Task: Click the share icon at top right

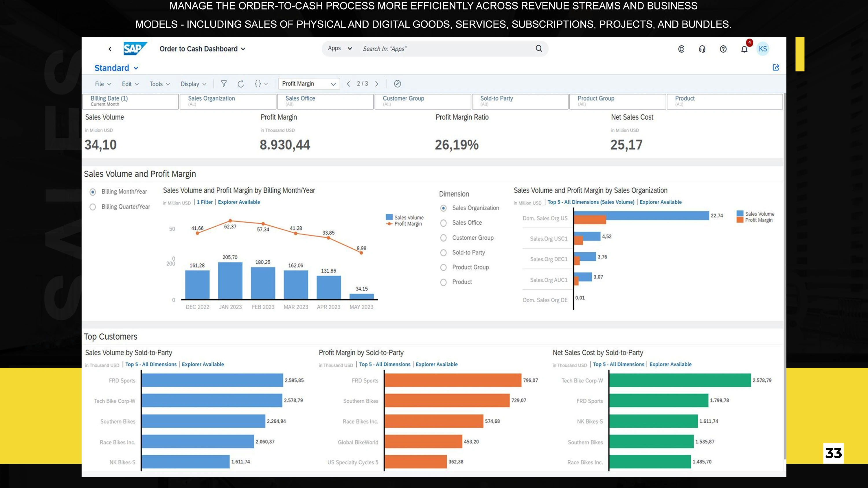Action: pos(776,67)
